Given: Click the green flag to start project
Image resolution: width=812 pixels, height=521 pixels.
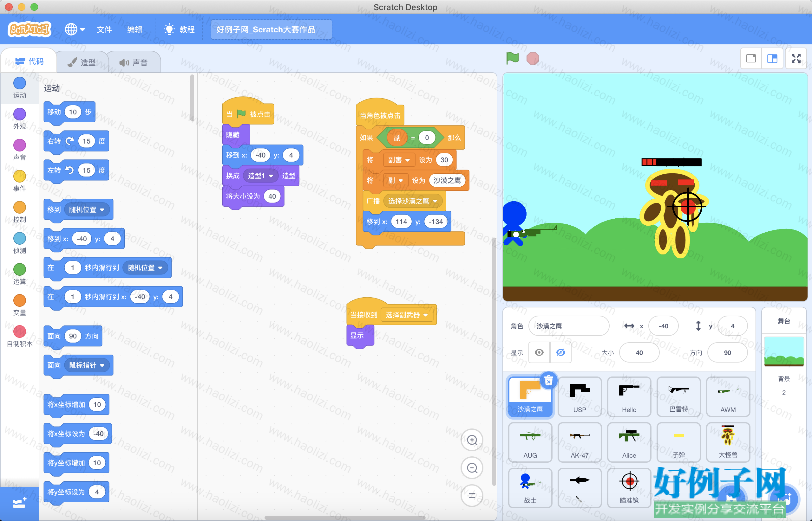Looking at the screenshot, I should pos(512,58).
